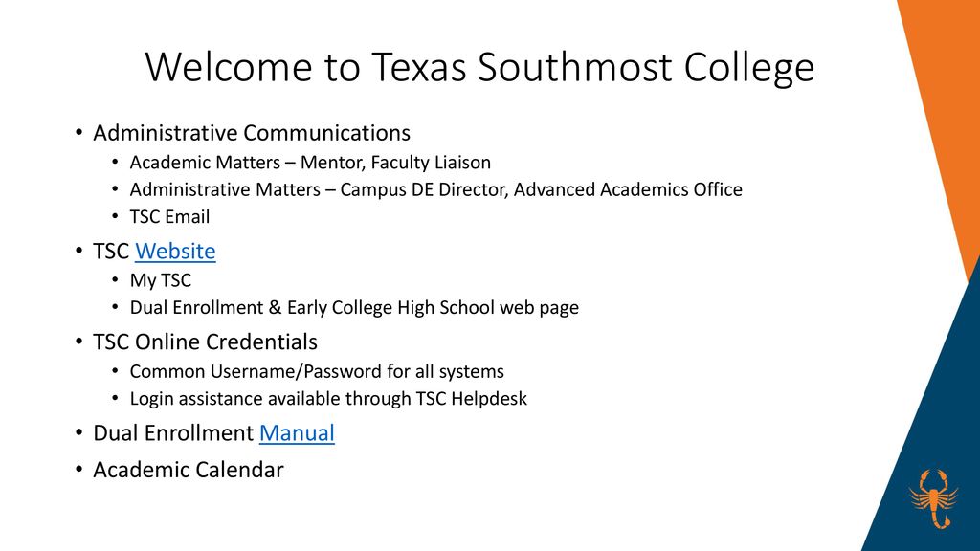This screenshot has height=551, width=980.
Task: Select the Common Username/Password line
Action: pyautogui.click(x=316, y=372)
